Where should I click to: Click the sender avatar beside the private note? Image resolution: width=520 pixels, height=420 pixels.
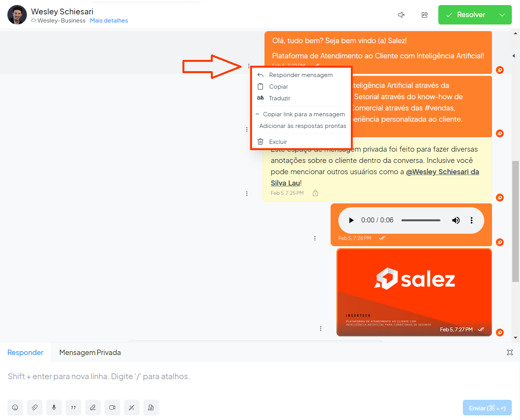pyautogui.click(x=500, y=198)
